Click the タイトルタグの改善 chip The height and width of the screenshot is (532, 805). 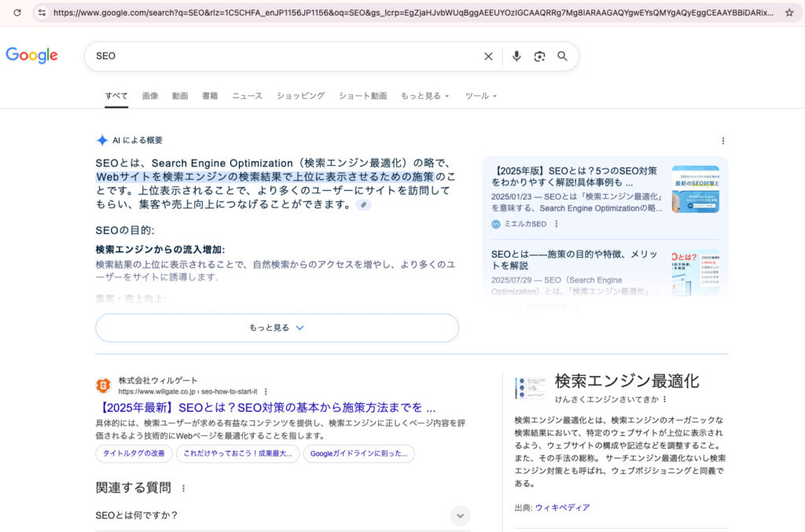coord(134,453)
